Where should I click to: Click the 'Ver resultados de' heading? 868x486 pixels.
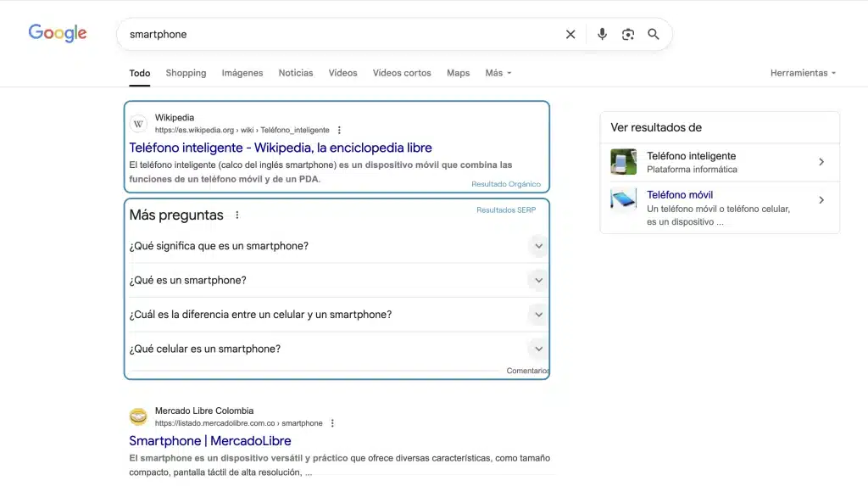click(x=656, y=127)
